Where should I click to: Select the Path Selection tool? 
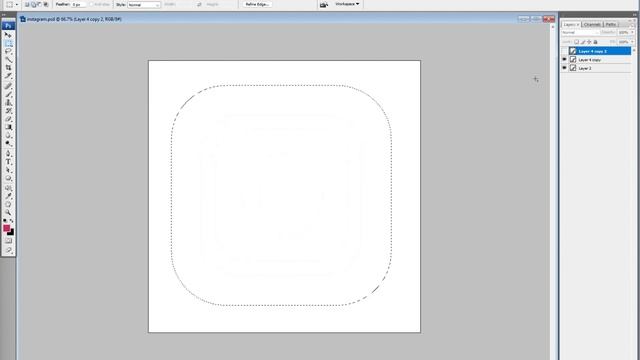8,170
